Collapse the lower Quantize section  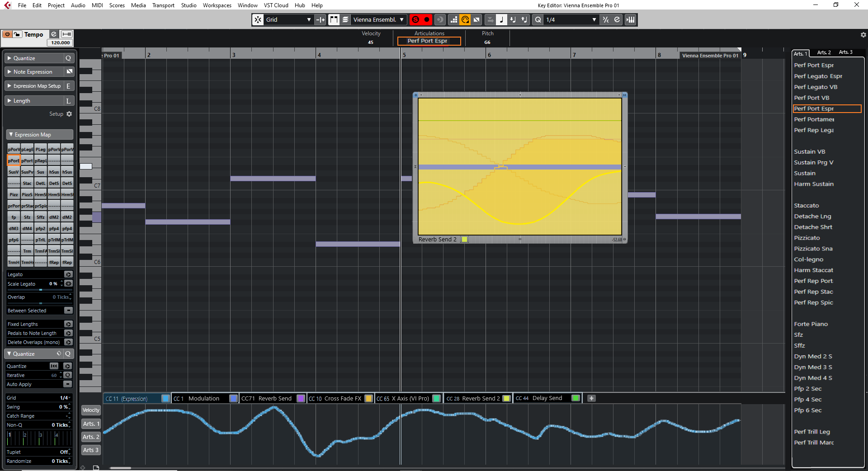pyautogui.click(x=29, y=354)
